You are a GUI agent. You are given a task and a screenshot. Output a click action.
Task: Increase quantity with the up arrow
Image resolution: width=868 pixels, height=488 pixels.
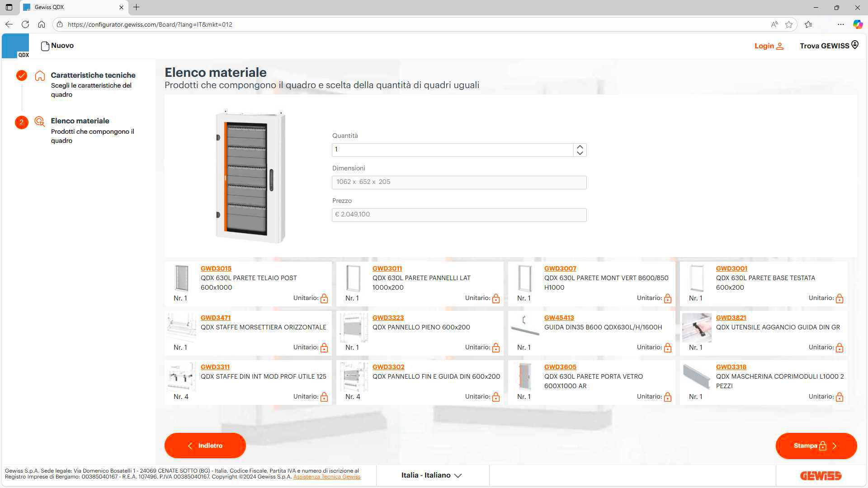click(x=580, y=147)
